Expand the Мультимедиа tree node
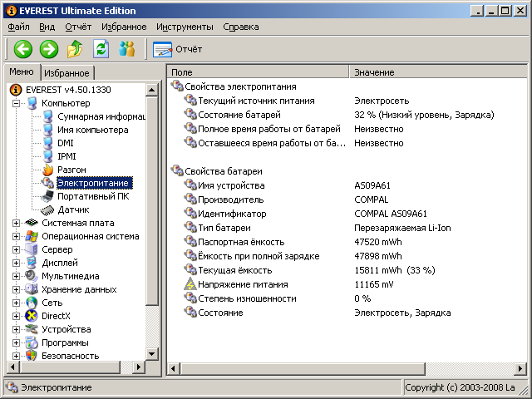The height and width of the screenshot is (399, 532). [x=16, y=276]
